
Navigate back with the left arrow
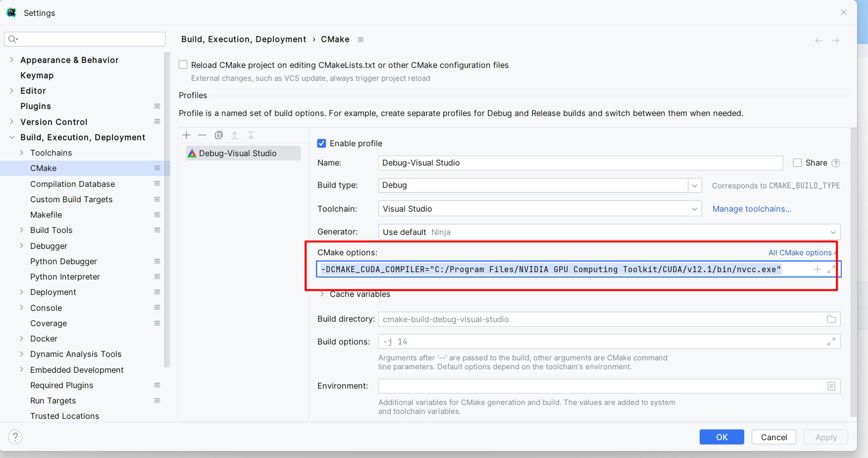tap(819, 41)
